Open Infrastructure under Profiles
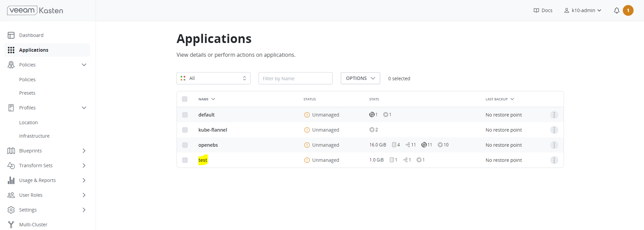This screenshot has width=644, height=230. click(x=34, y=136)
